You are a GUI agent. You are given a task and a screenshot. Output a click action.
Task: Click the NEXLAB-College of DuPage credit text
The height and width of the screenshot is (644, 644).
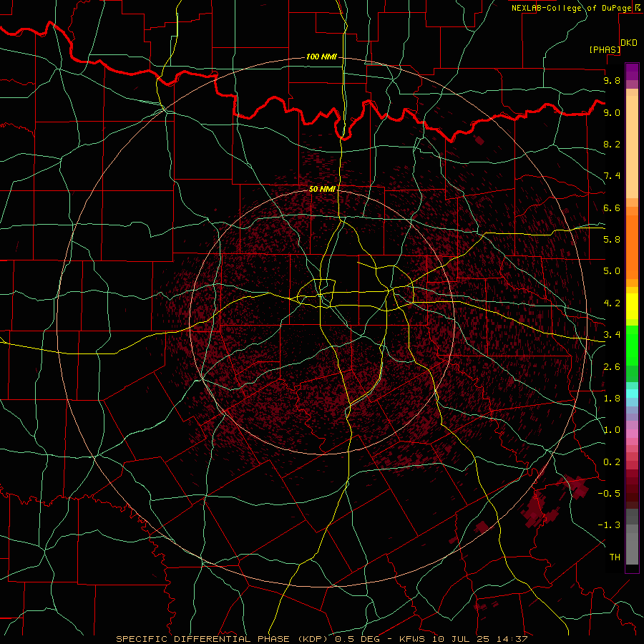pyautogui.click(x=571, y=8)
